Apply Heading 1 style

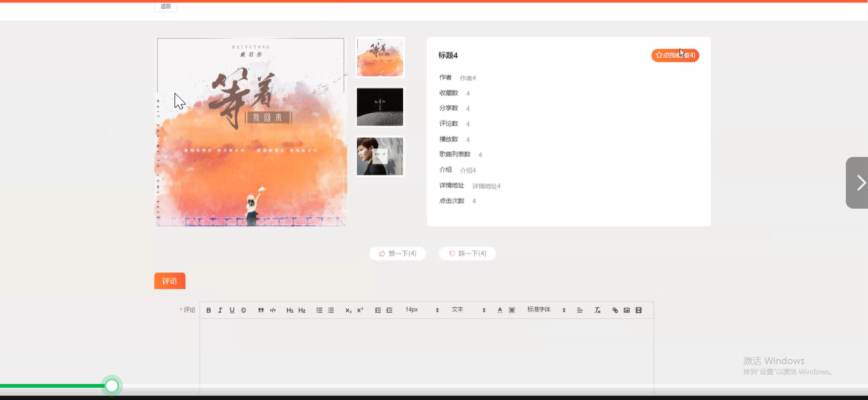point(290,310)
